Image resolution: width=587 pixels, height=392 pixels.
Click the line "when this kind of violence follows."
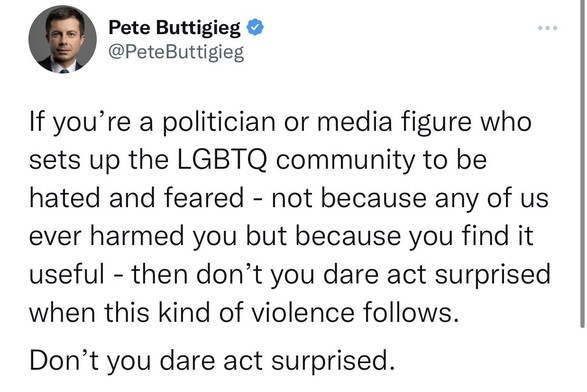244,313
